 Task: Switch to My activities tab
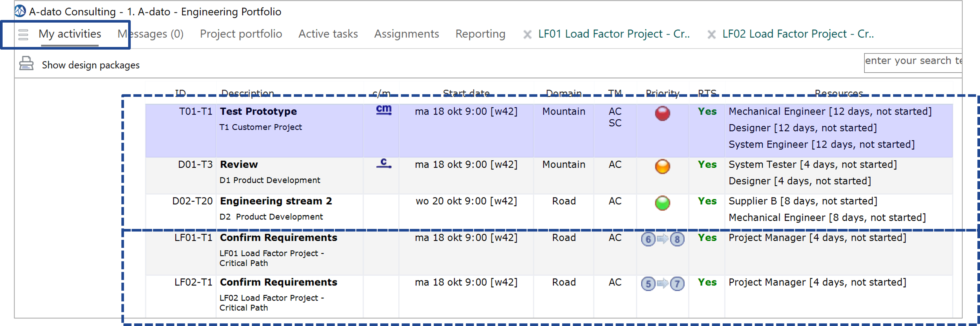70,34
